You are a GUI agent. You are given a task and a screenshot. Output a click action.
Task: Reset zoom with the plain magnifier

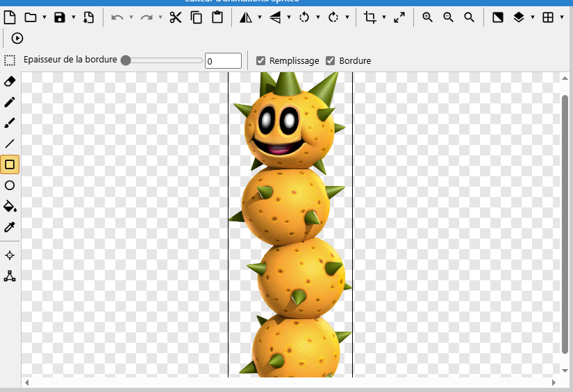click(x=470, y=17)
